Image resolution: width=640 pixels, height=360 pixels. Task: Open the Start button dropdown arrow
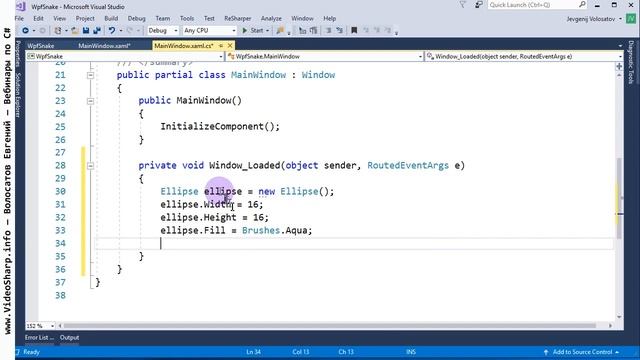click(x=267, y=31)
